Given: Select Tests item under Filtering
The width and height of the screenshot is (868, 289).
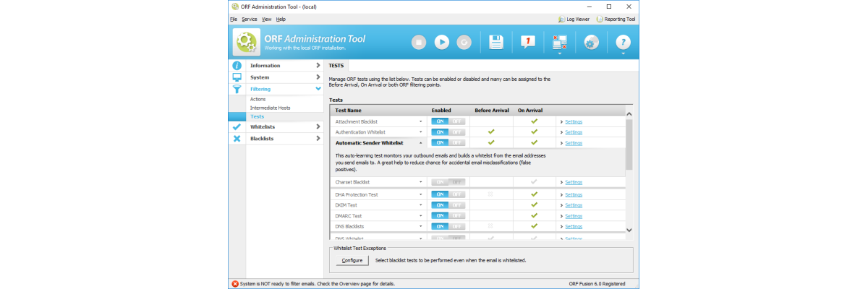Looking at the screenshot, I should [257, 116].
